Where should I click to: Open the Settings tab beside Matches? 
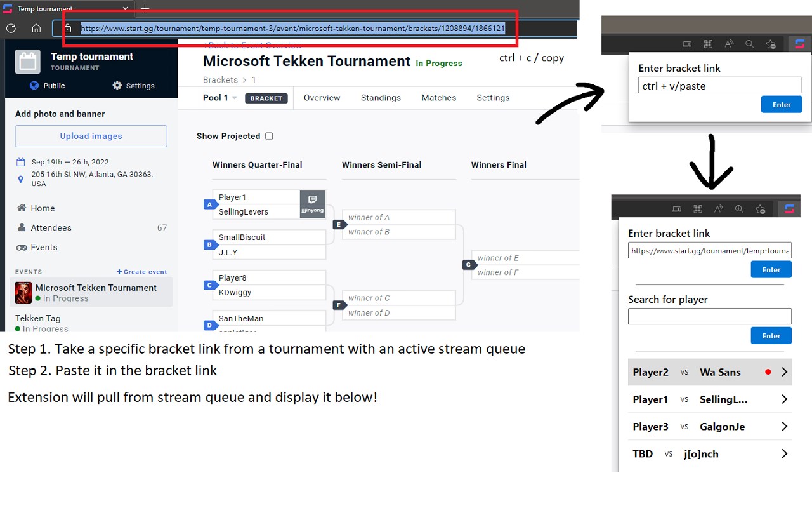point(493,98)
